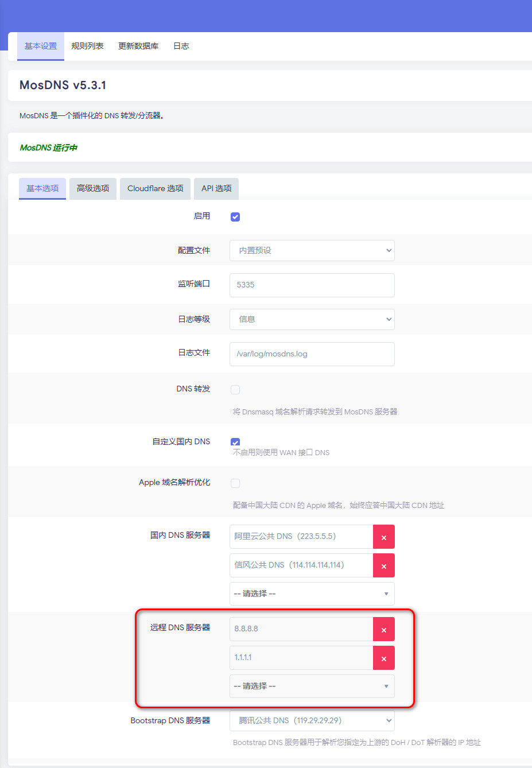Remove the 223.5.5.5 domestic DNS entry
Image resolution: width=532 pixels, height=768 pixels.
(384, 537)
